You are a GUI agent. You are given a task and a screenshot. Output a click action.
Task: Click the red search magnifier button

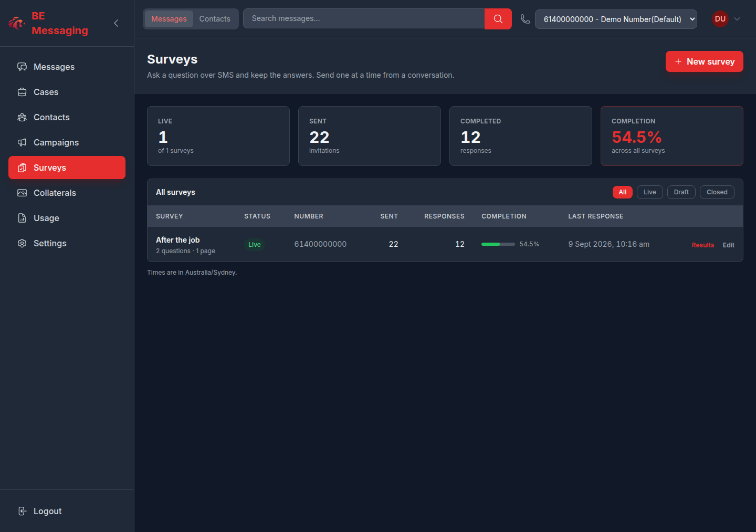click(x=498, y=19)
